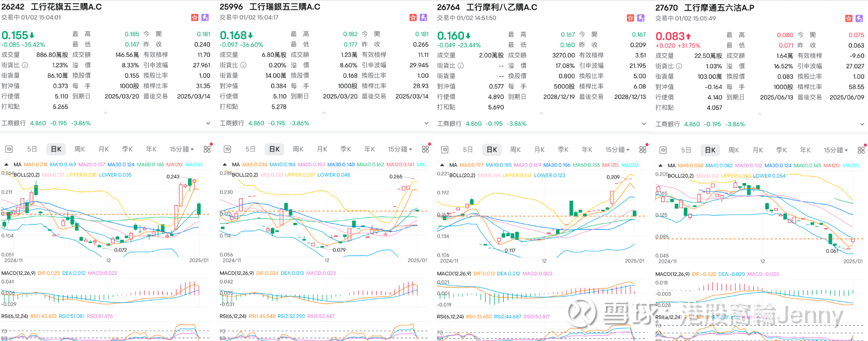Collapse the MA indicator triangle in panel 25996
This screenshot has height=341, width=868.
(x=224, y=164)
